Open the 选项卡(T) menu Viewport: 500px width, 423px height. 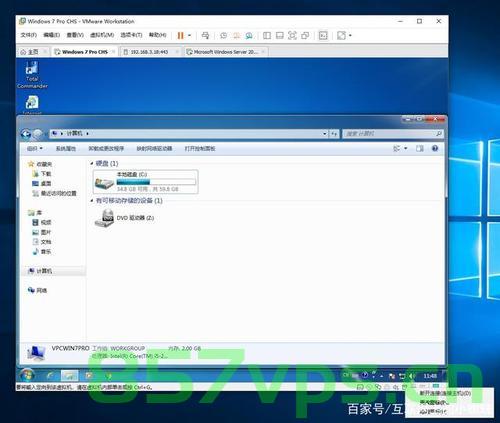tap(131, 35)
